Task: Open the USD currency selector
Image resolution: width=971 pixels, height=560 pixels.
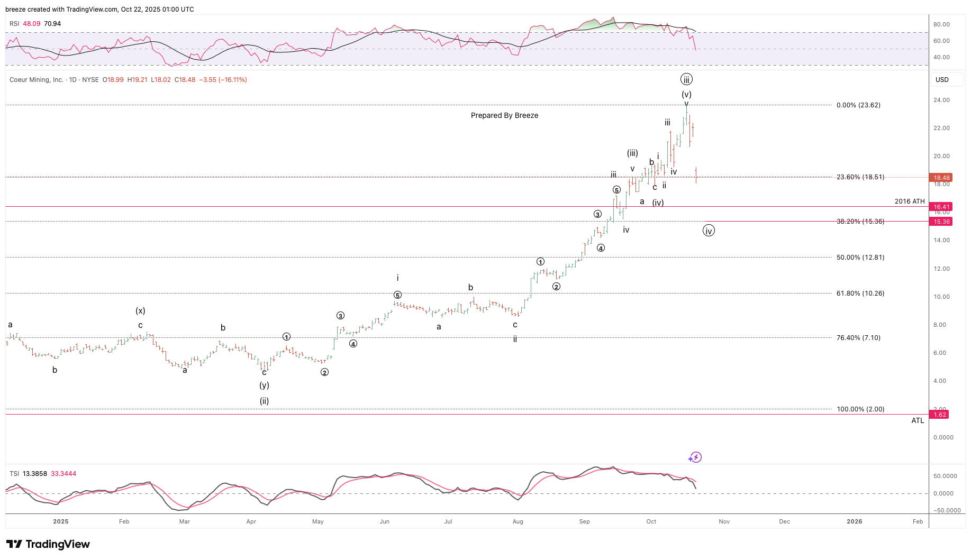Action: 942,80
